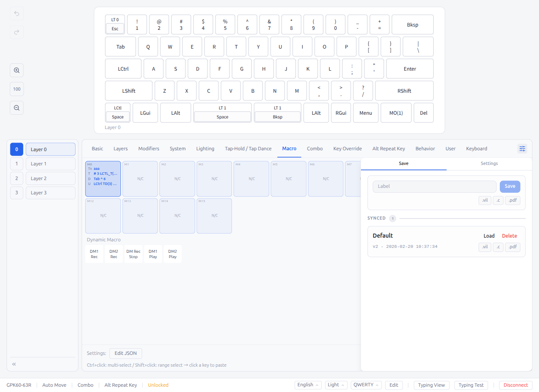Select the M15 macro tile
539x392 pixels.
(x=214, y=216)
